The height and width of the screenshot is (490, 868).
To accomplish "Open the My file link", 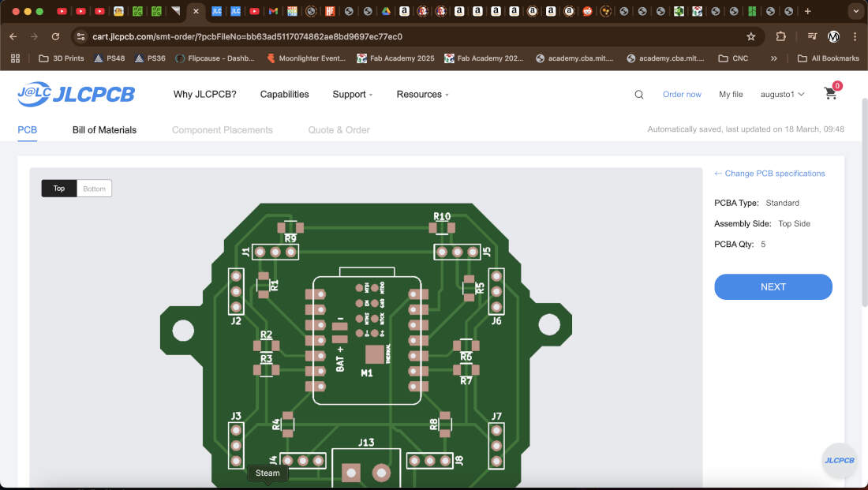I will (x=731, y=94).
